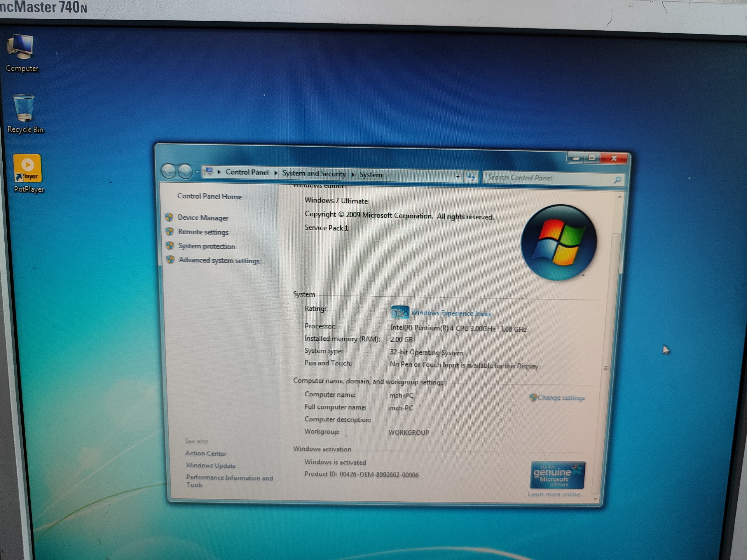Click the Computer name value "mzh-PC"
This screenshot has height=560, width=747.
pos(401,395)
